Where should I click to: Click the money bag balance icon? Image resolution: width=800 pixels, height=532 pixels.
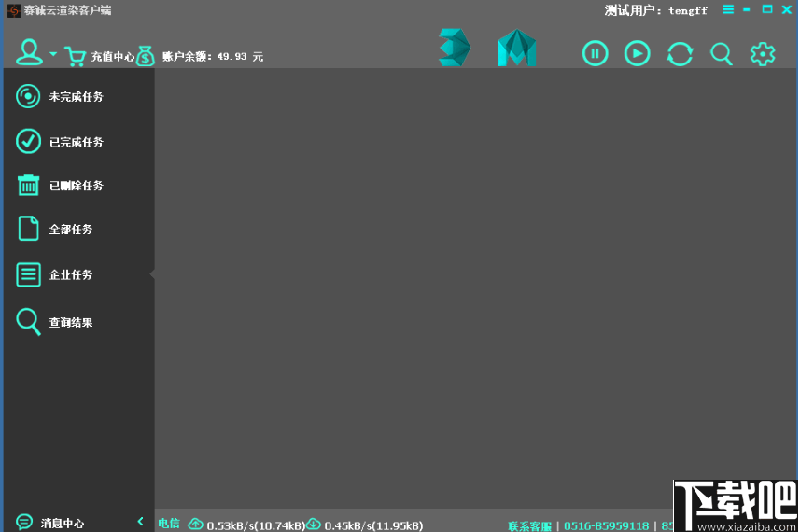point(146,56)
